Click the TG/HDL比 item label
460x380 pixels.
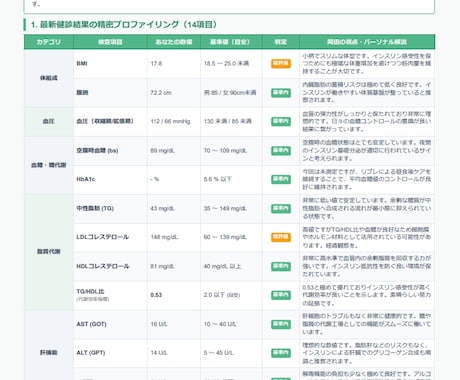tap(90, 291)
